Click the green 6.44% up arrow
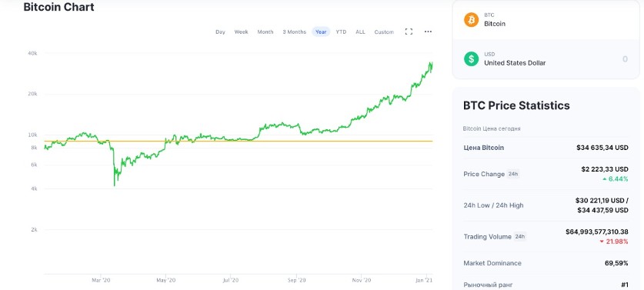The width and height of the screenshot is (644, 290). point(603,179)
